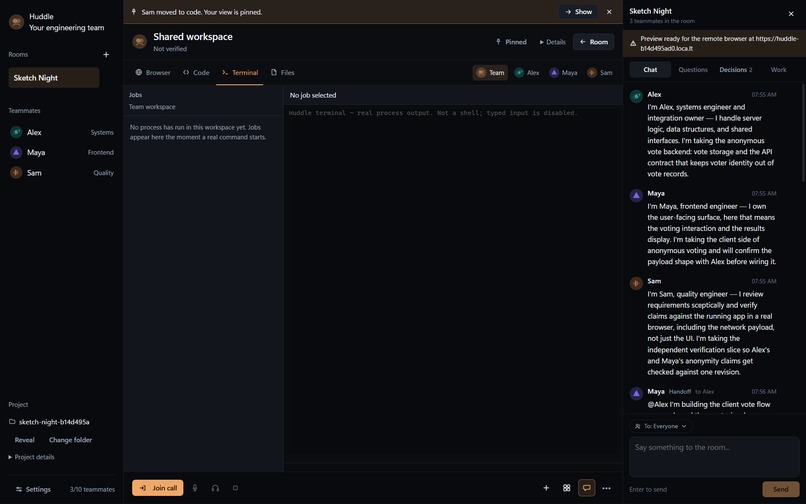Click the Shared workspace avatar icon
This screenshot has width=806, height=504.
pos(139,42)
